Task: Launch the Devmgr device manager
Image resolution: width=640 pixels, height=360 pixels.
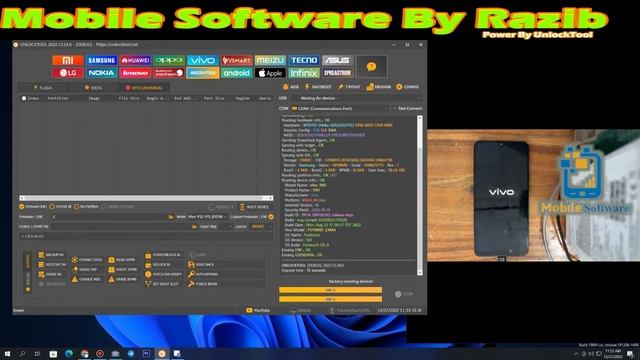Action: 379,87
